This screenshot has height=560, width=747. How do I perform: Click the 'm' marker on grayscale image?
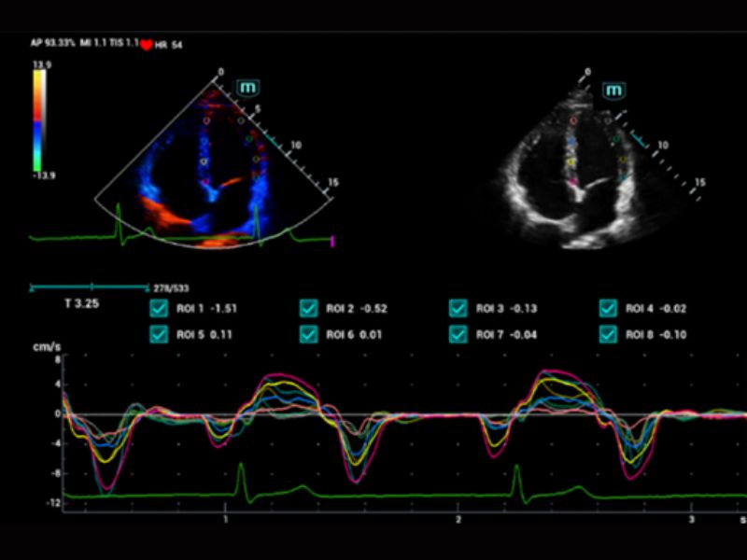pos(613,91)
